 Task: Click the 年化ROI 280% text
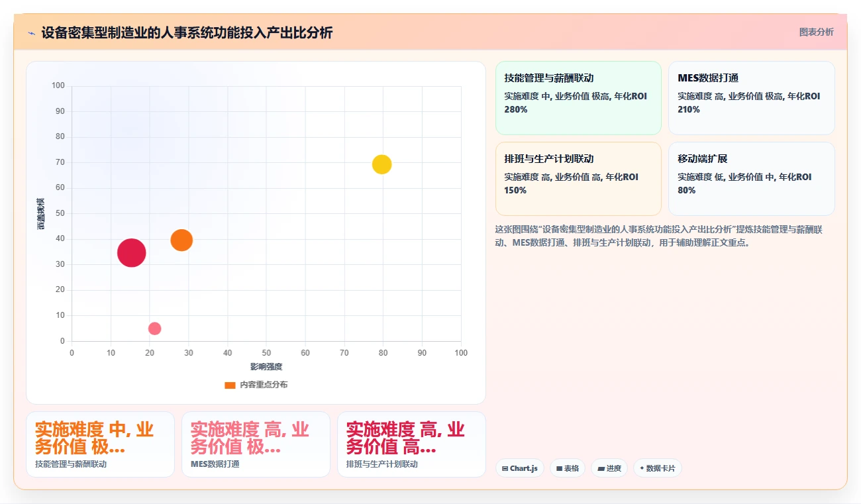pos(576,103)
